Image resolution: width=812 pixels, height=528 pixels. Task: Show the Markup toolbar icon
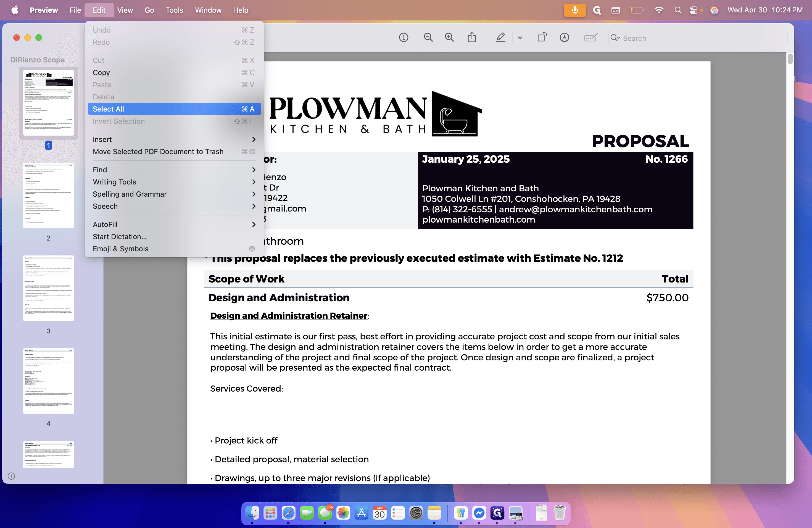[564, 38]
